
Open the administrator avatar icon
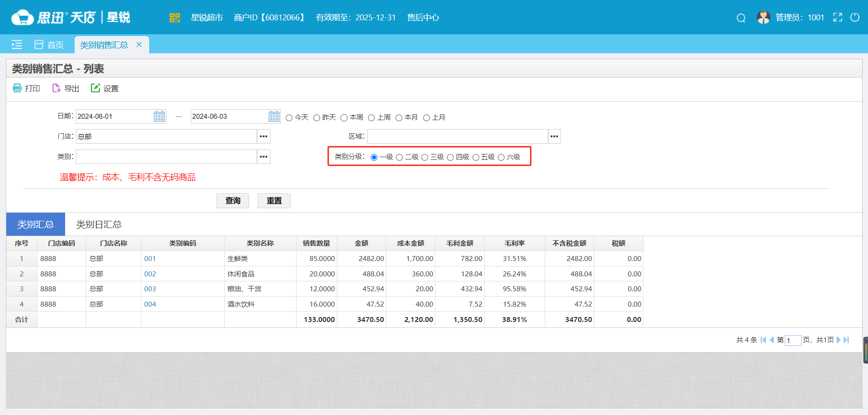[x=764, y=18]
